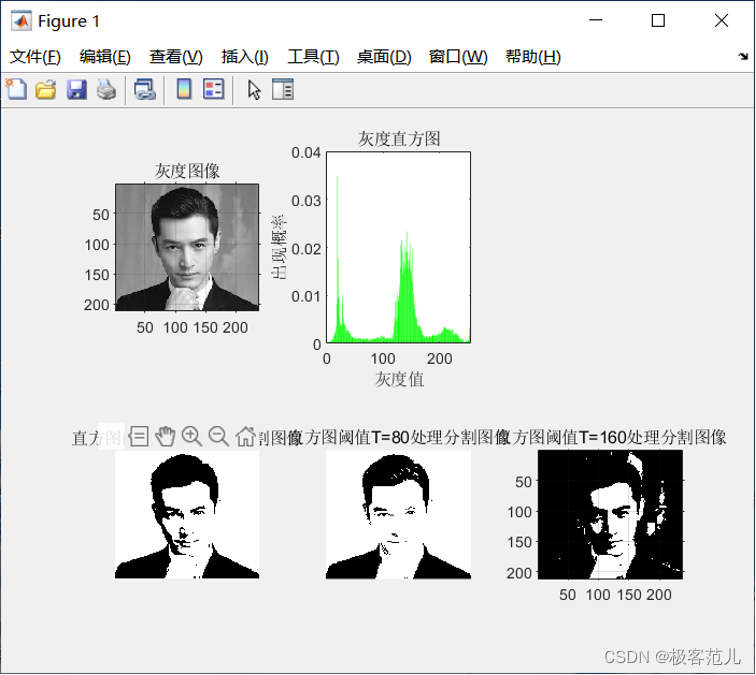Select the zoom in magnifier
The image size is (756, 675).
click(192, 436)
